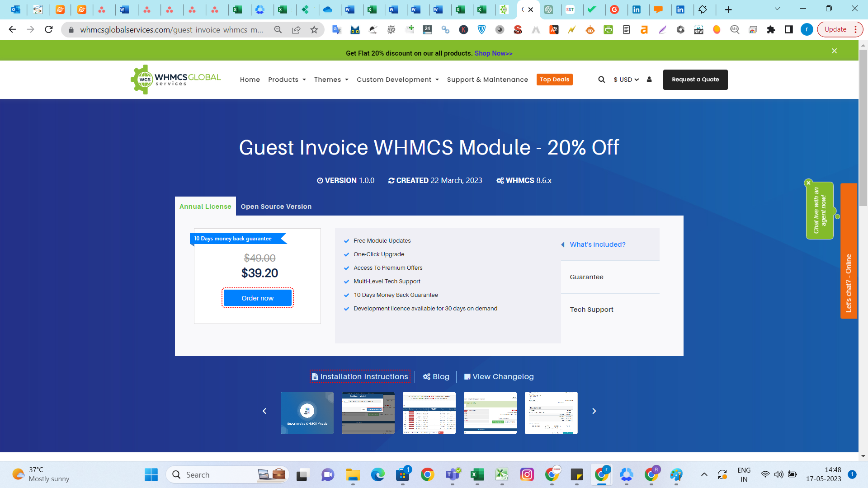Expand the Custom Development dropdown
Screen dimensions: 868x488
pos(398,80)
